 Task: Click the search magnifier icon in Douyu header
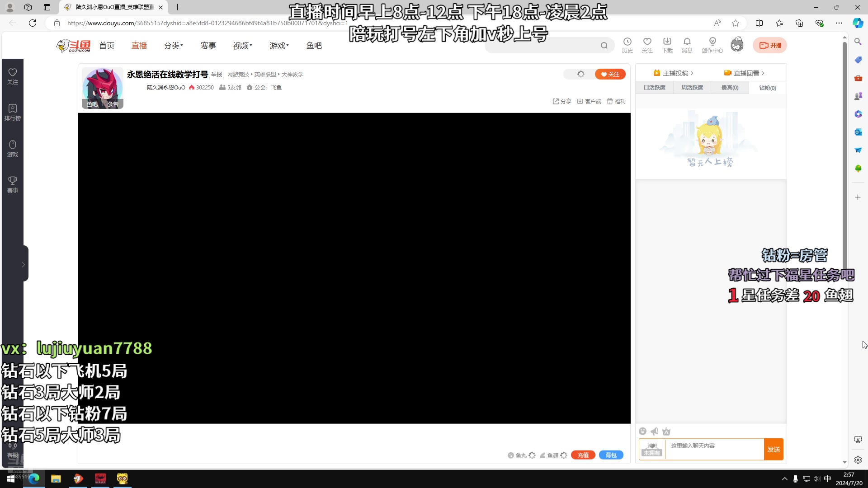604,45
